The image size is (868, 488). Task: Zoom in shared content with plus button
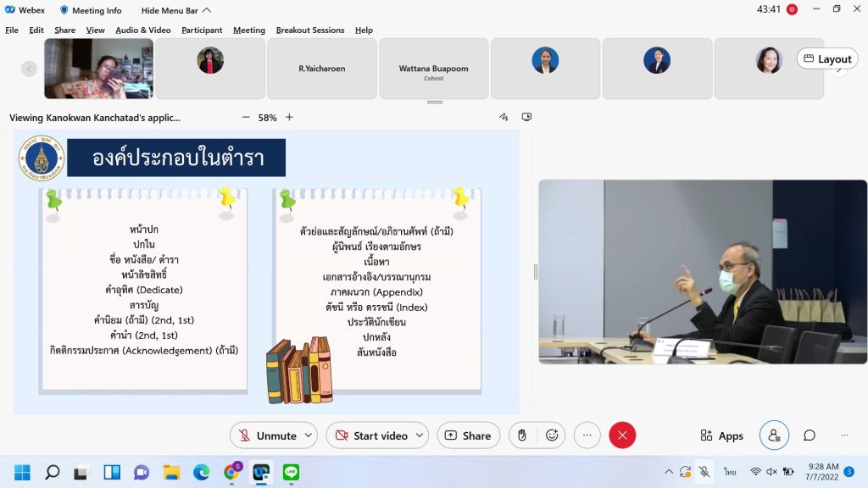tap(289, 118)
